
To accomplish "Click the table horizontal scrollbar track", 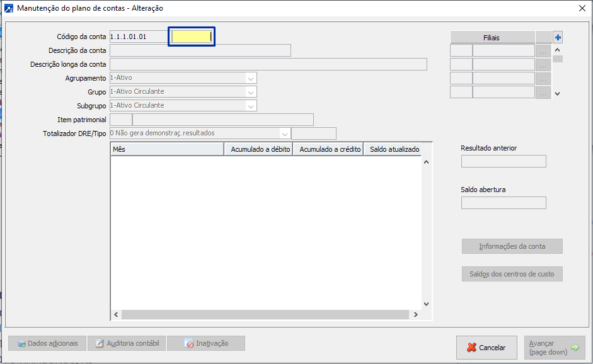I will pos(265,314).
